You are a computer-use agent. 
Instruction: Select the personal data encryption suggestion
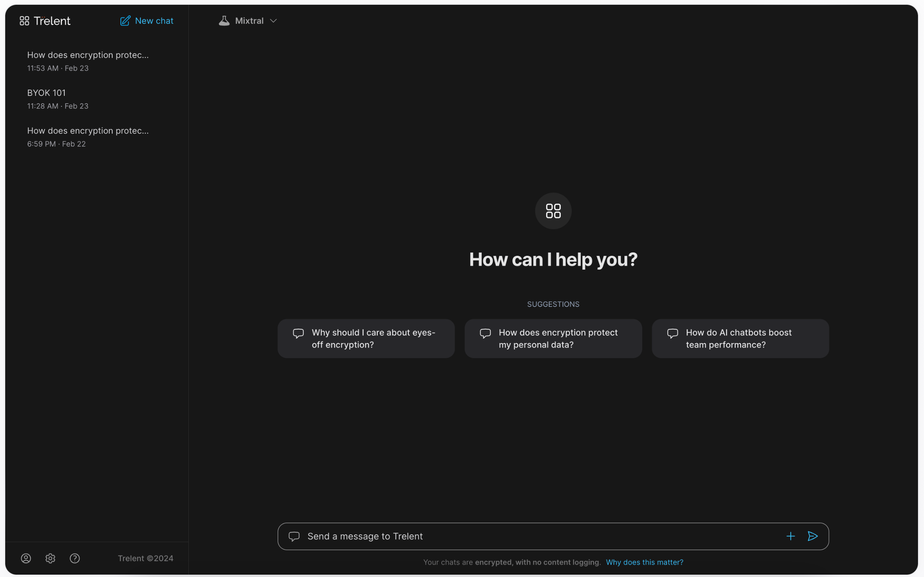point(553,338)
